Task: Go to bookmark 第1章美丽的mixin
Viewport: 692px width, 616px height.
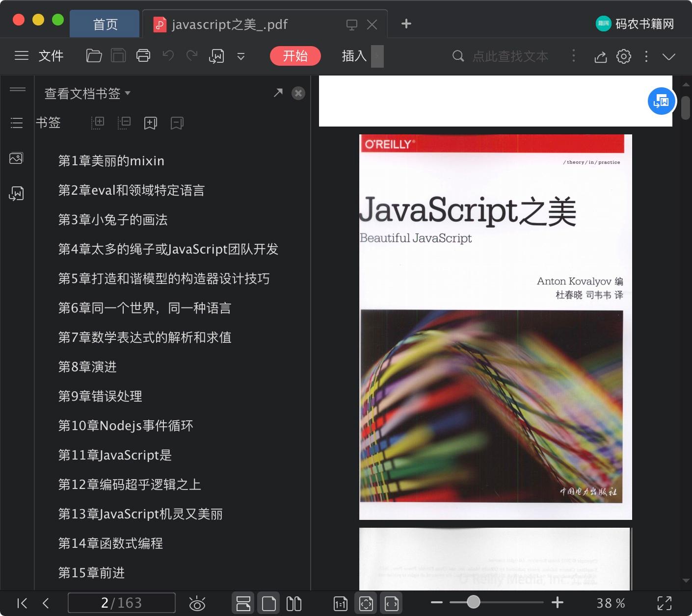Action: (111, 161)
